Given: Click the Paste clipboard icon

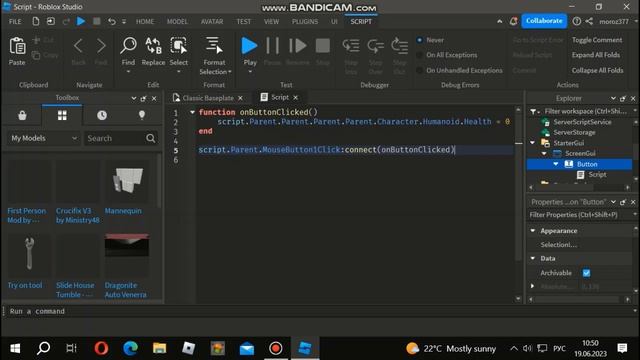Looking at the screenshot, I should coord(17,47).
